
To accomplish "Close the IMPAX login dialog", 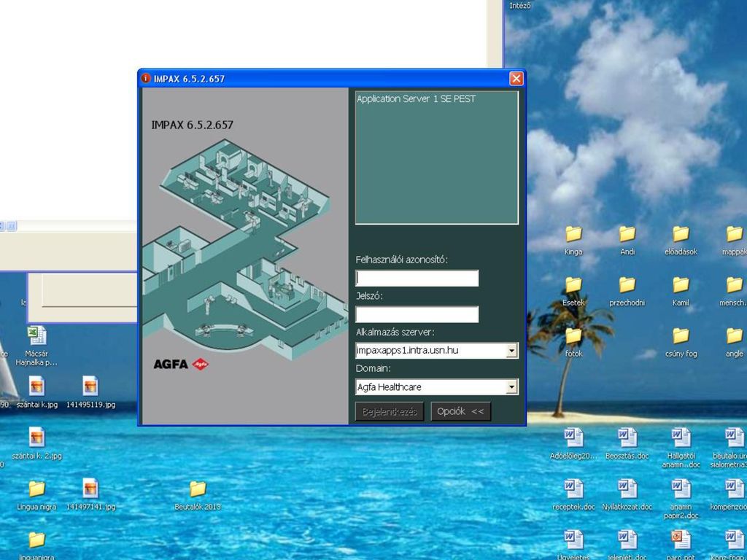I will click(516, 79).
